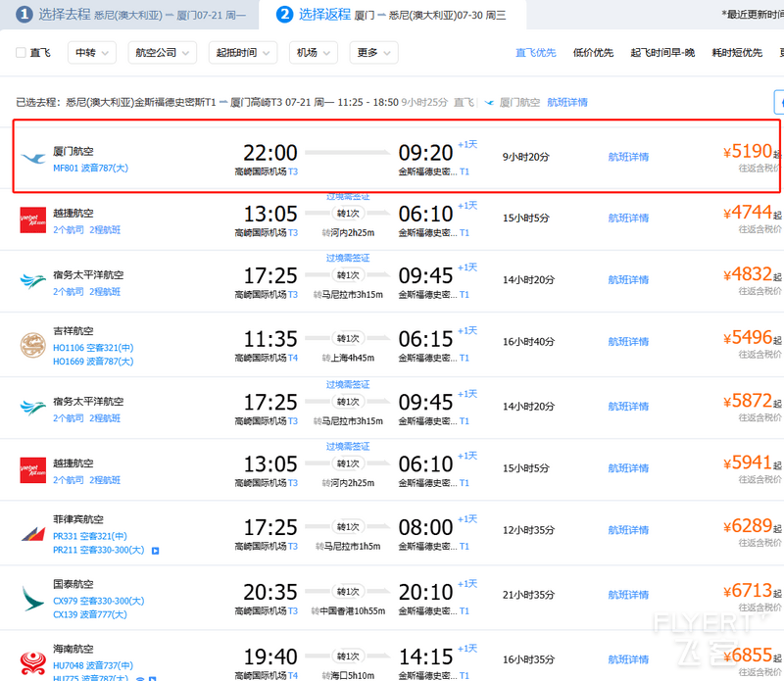Sort by 直飞优先
Screen dimensions: 784x681
pos(535,53)
